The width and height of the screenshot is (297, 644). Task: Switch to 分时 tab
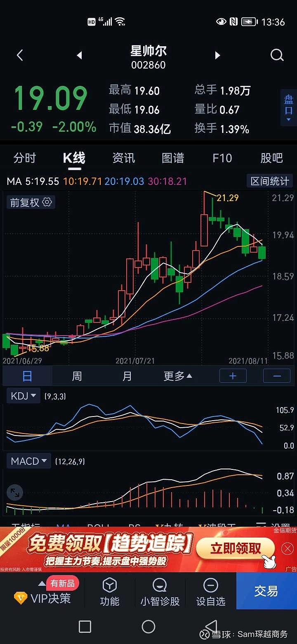[x=25, y=158]
